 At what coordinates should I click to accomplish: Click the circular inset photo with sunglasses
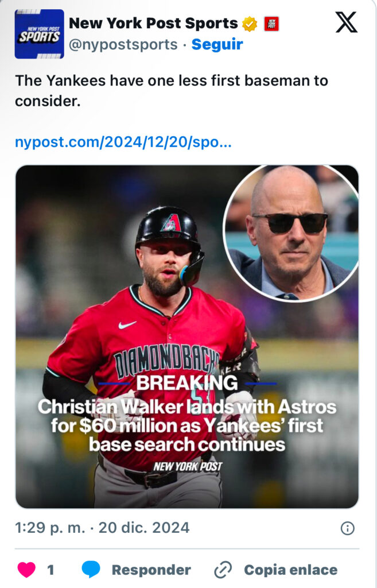[290, 234]
